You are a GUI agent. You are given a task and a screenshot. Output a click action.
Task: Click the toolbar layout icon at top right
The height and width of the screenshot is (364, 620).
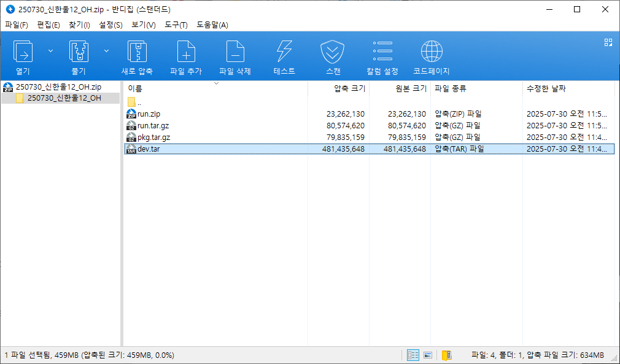pos(608,42)
